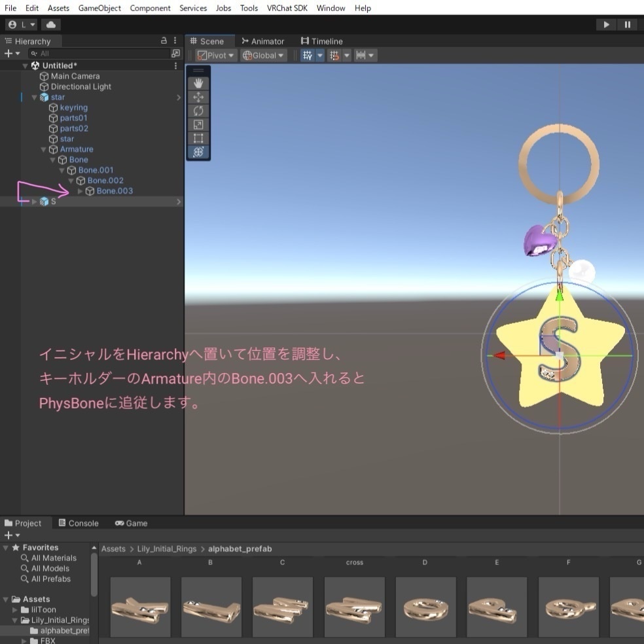The image size is (644, 644).
Task: Select the Move tool
Action: point(198,97)
